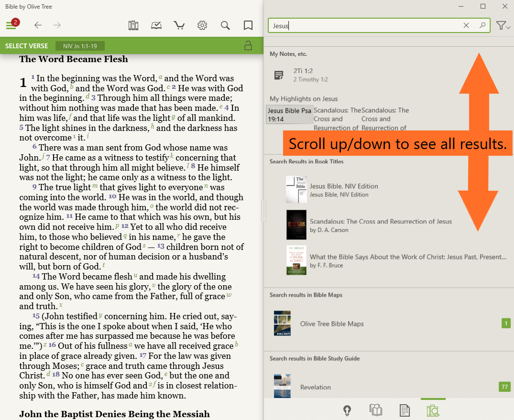514x420 pixels.
Task: Click the Work of Christ cover thumbnail
Action: (296, 260)
